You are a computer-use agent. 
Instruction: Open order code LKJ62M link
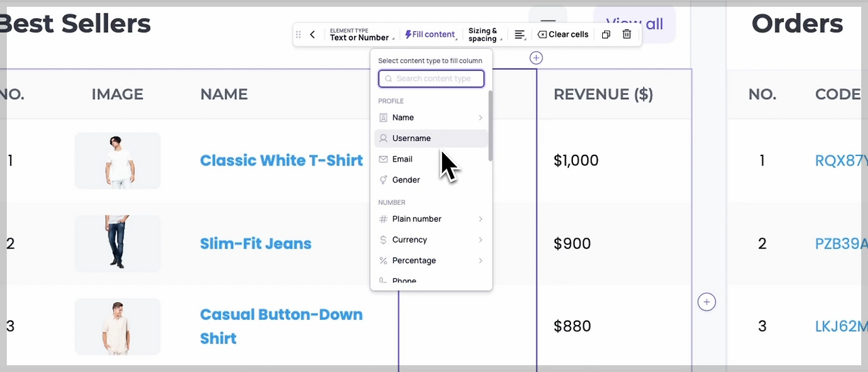tap(841, 327)
